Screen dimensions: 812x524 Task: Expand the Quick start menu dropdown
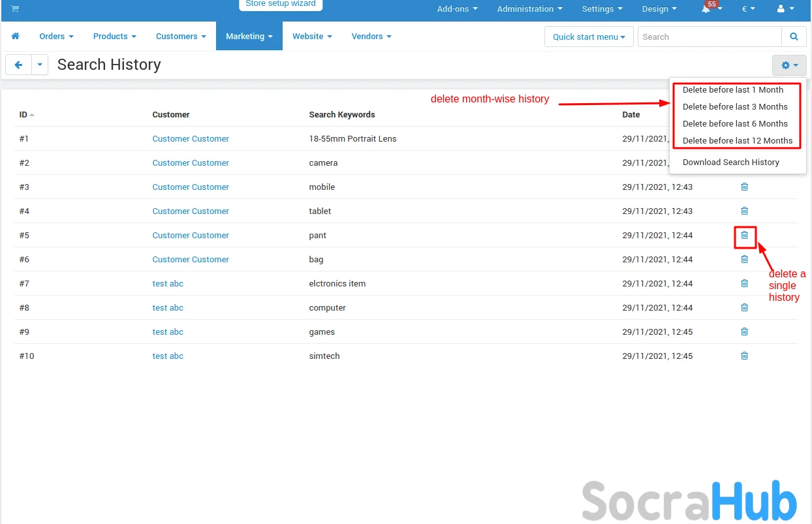click(x=589, y=37)
